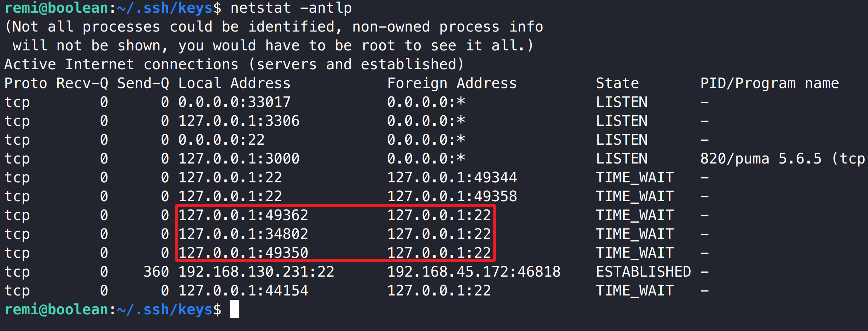The image size is (868, 331).
Task: Click highlighted local address 127.0.0.1:34802
Action: tap(243, 234)
